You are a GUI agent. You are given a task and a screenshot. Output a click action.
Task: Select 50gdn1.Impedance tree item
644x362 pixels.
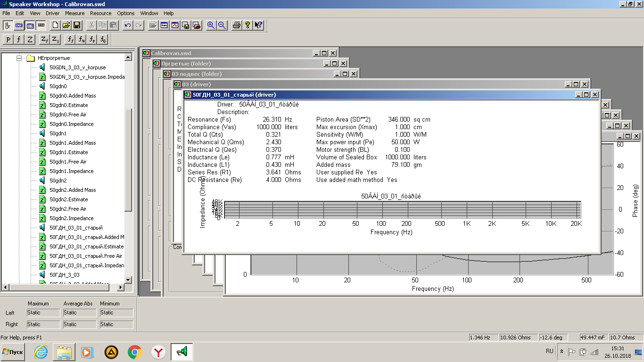(x=71, y=171)
